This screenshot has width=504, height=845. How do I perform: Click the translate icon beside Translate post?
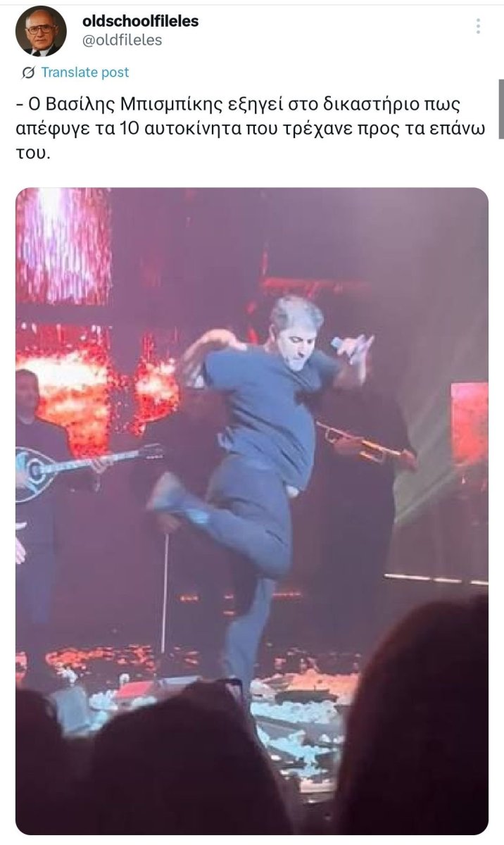tap(29, 73)
